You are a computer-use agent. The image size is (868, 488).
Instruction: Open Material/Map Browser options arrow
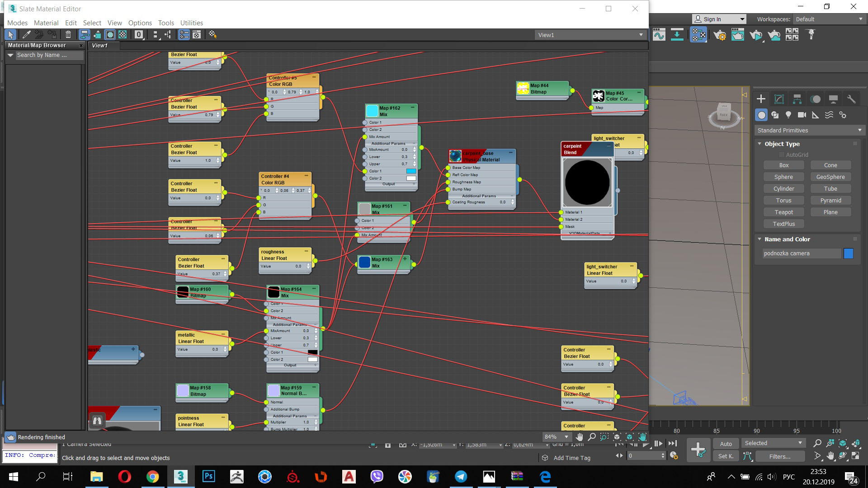tap(10, 55)
